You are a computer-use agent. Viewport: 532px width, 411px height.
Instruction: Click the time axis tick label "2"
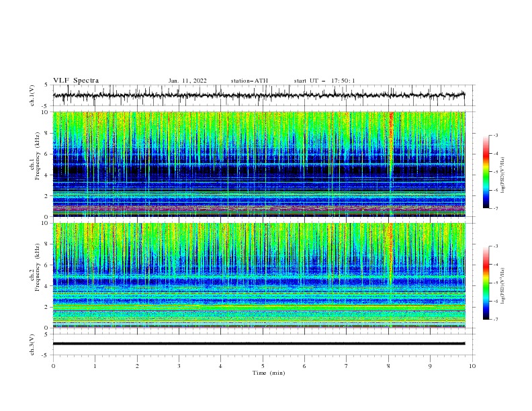click(137, 366)
